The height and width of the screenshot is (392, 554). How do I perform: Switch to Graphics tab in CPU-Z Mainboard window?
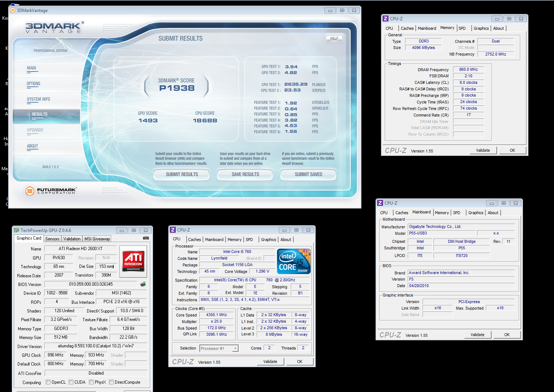point(476,213)
